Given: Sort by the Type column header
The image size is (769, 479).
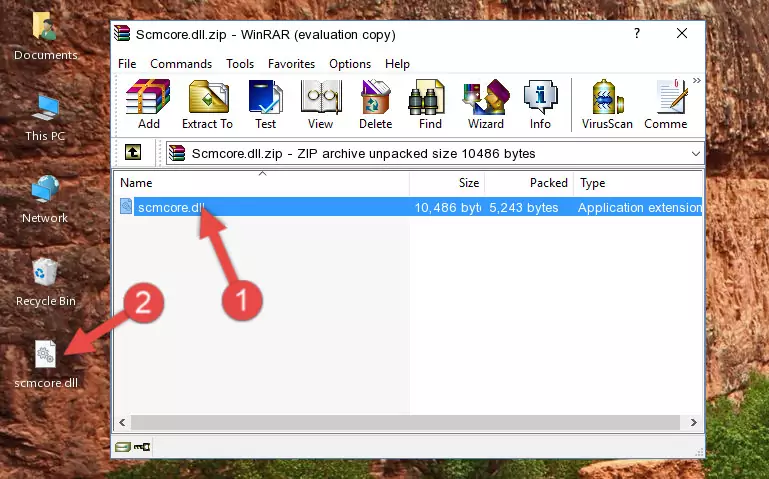Looking at the screenshot, I should pos(638,183).
